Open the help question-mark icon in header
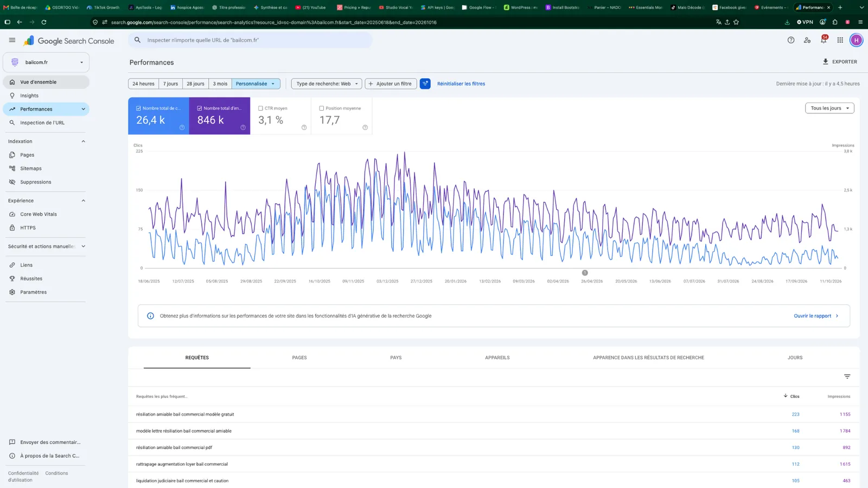This screenshot has width=868, height=488. [791, 40]
